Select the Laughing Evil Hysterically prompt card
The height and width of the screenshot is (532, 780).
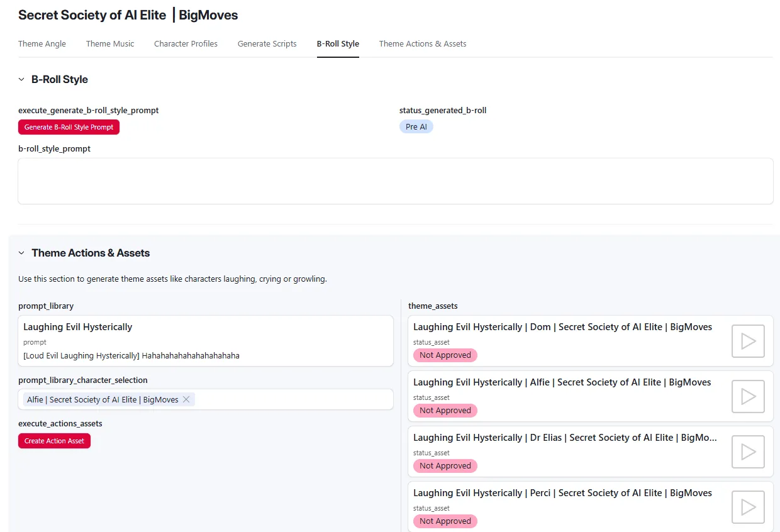tap(206, 341)
